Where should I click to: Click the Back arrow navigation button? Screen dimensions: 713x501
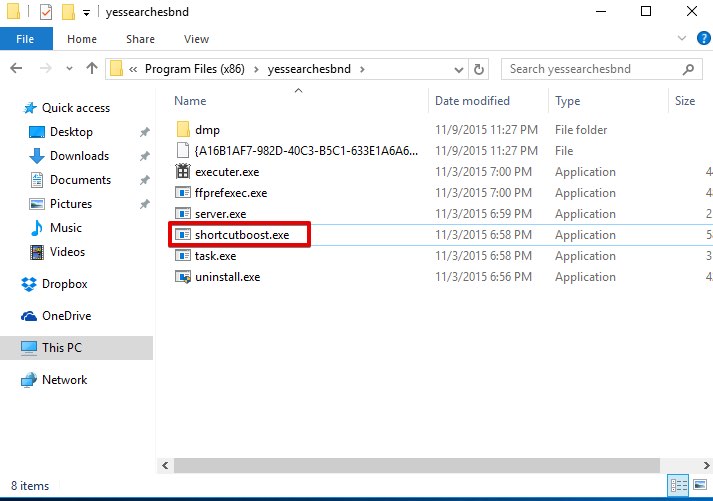click(17, 69)
